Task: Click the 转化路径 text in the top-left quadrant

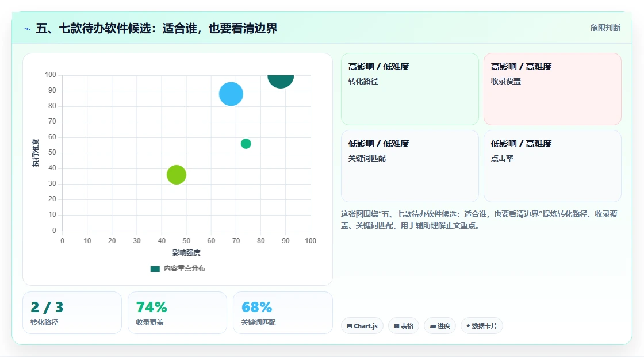Action: [363, 81]
